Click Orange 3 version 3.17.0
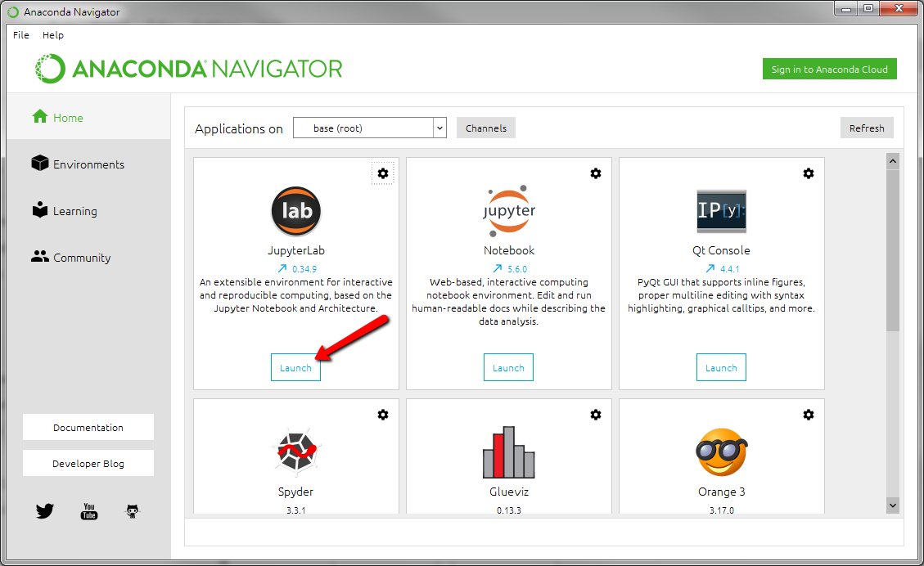Image resolution: width=924 pixels, height=566 pixels. 721,510
